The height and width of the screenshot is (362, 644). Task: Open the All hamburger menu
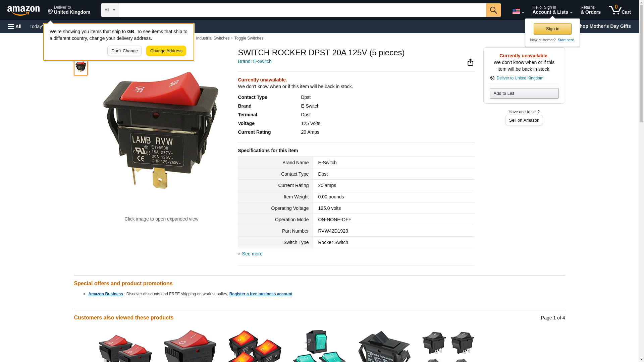[15, 26]
